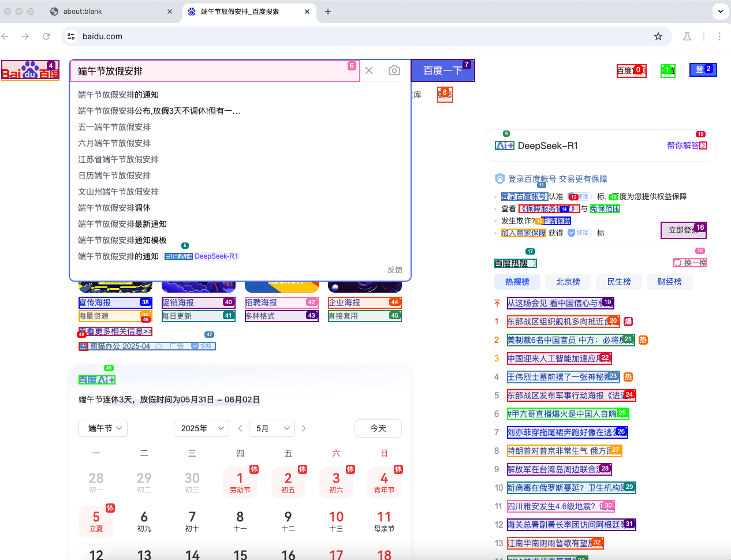Screen dimensions: 731x560
Task: Select suggestion 端午节放假安排通知模板
Action: point(240,240)
